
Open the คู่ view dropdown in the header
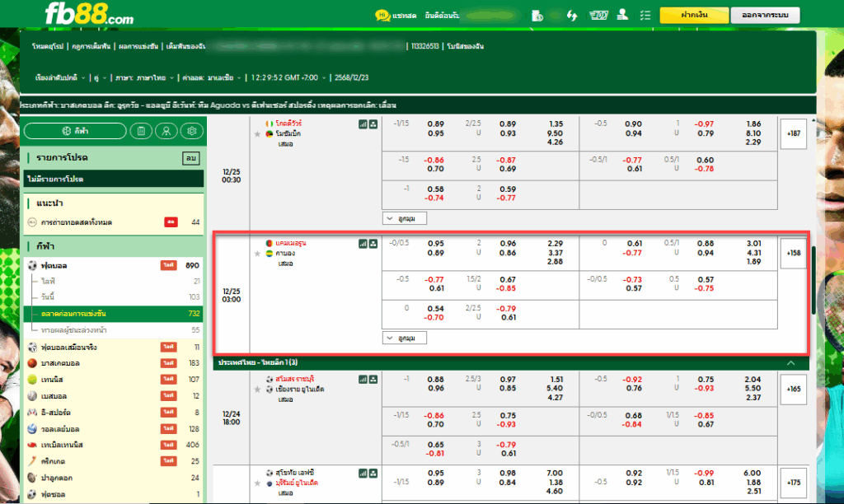coord(100,77)
